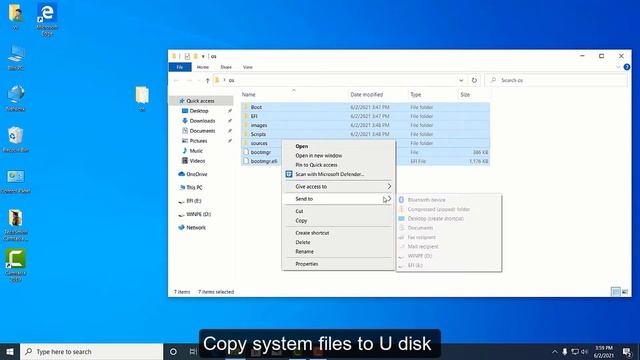640x360 pixels.
Task: Show hidden tray icons chevron
Action: coord(554,351)
